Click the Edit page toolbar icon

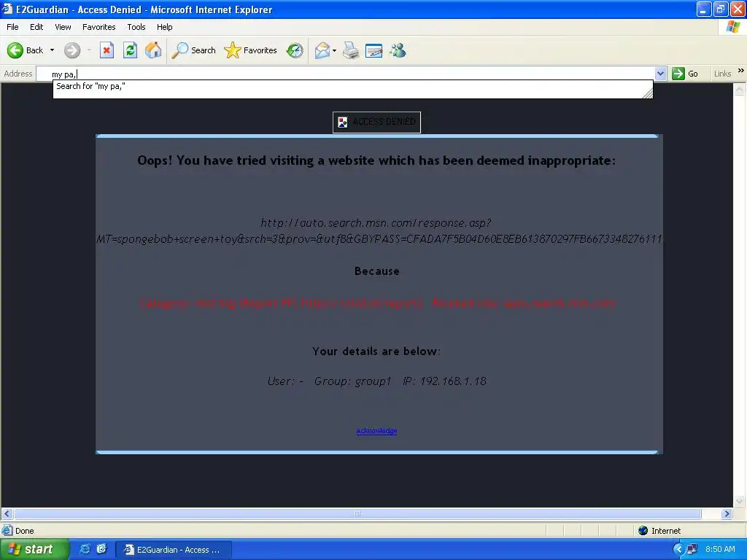click(x=374, y=50)
